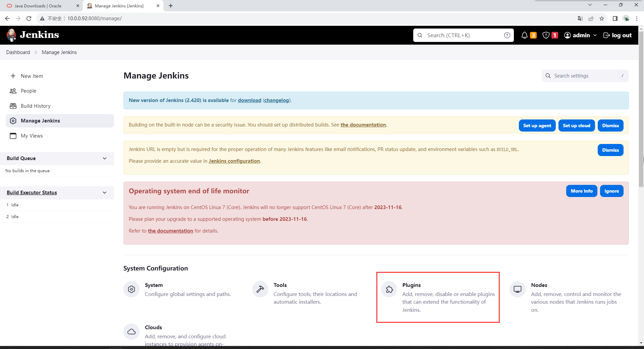Open the admin user dropdown chevron
The width and height of the screenshot is (644, 349).
pyautogui.click(x=595, y=35)
